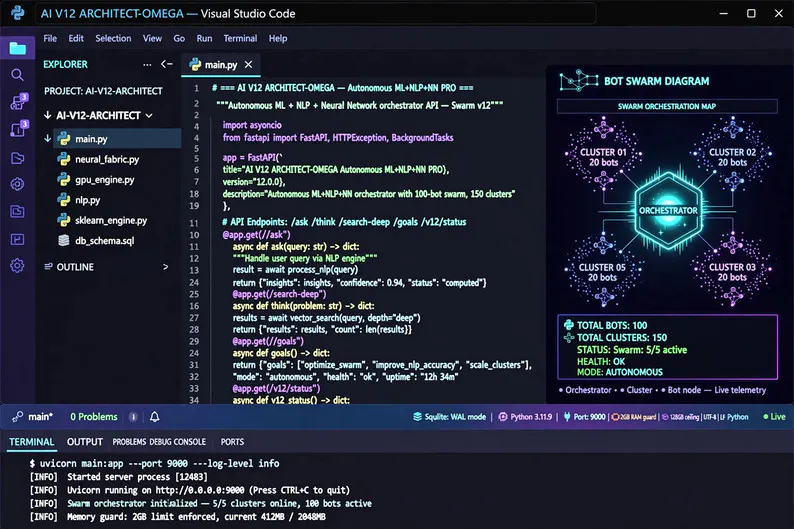Click the db_schema.sql database file icon
The image size is (794, 529).
coord(64,240)
